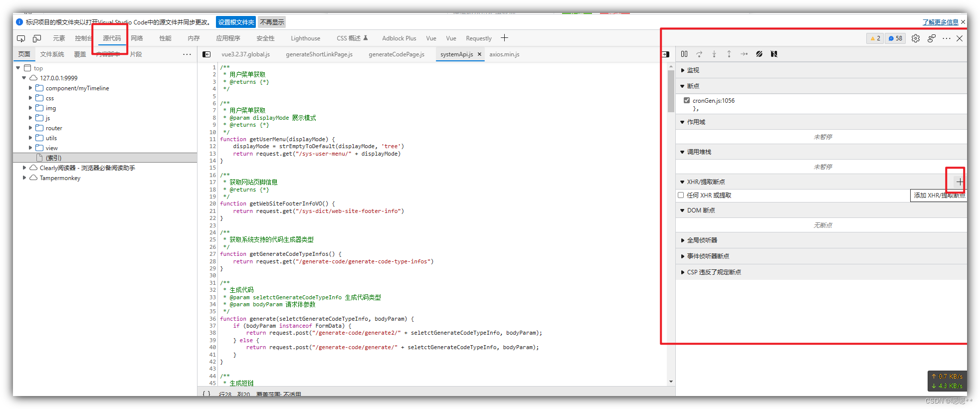Pause script execution
This screenshot has height=409, width=980.
pyautogui.click(x=684, y=54)
